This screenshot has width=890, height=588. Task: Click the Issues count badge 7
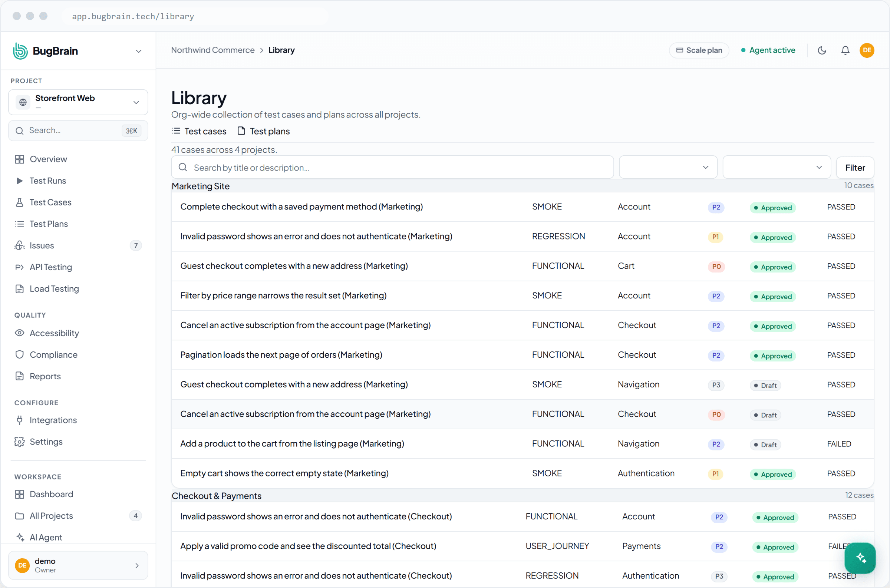click(136, 246)
